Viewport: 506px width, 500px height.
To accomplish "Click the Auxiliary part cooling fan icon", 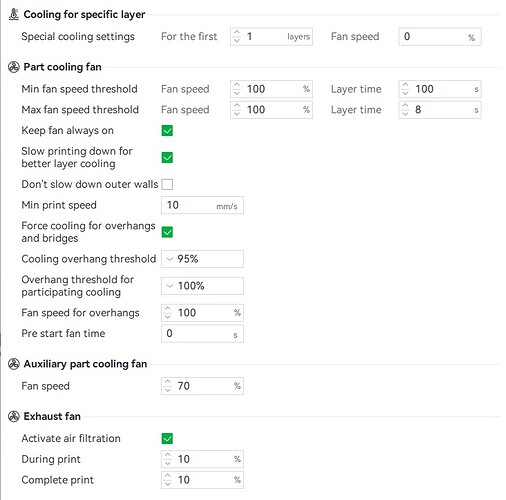I will pos(14,364).
